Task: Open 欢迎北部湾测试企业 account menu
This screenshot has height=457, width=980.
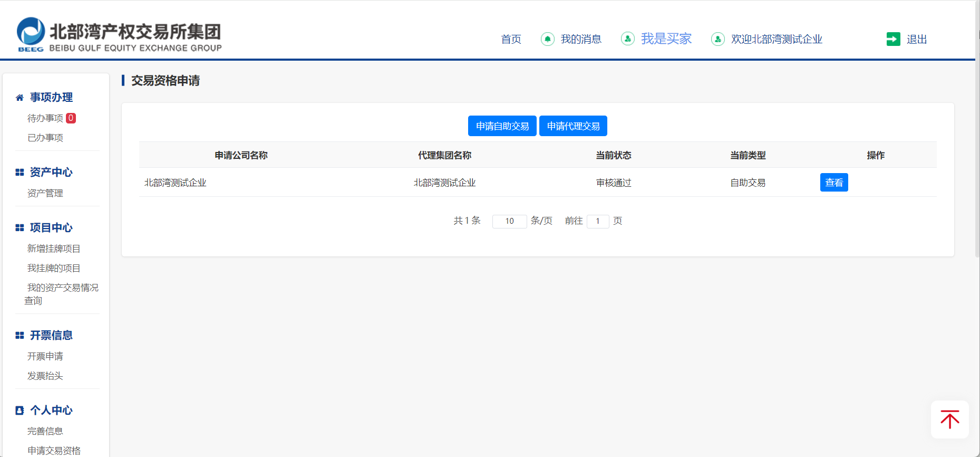Action: pyautogui.click(x=777, y=39)
